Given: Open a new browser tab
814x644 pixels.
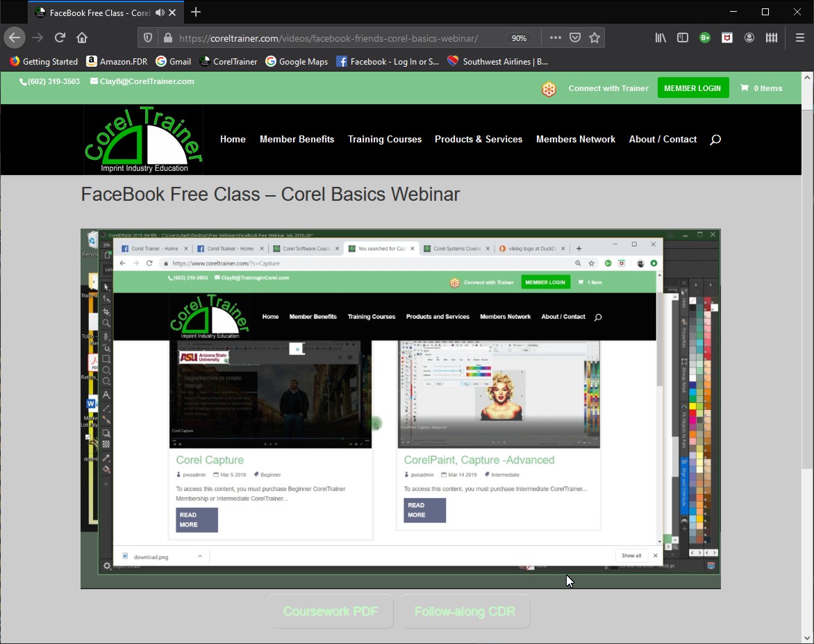Looking at the screenshot, I should [196, 12].
